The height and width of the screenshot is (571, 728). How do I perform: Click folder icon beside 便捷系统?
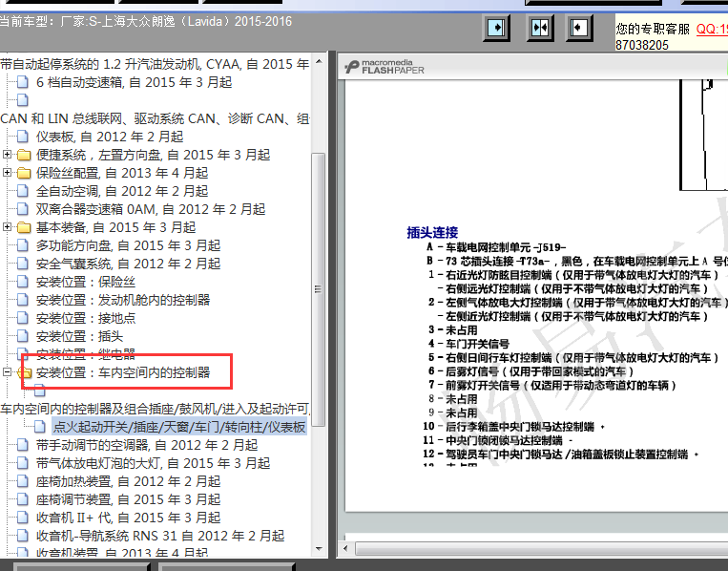(x=24, y=155)
